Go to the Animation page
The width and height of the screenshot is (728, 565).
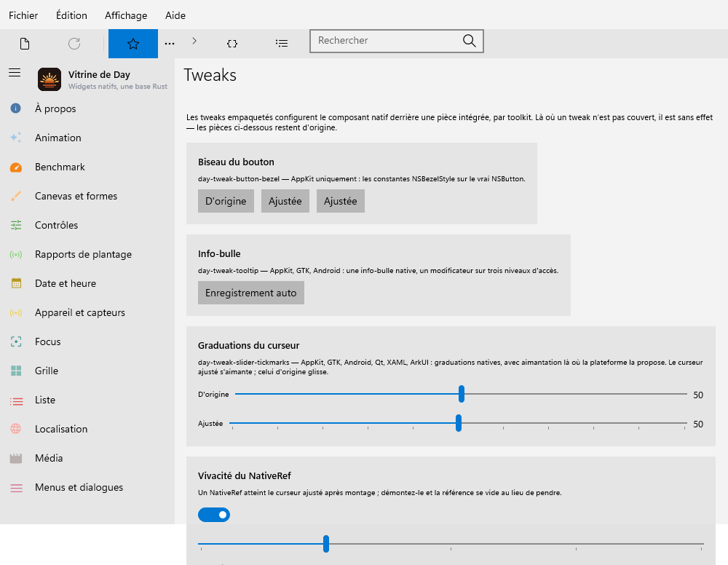tap(87, 138)
